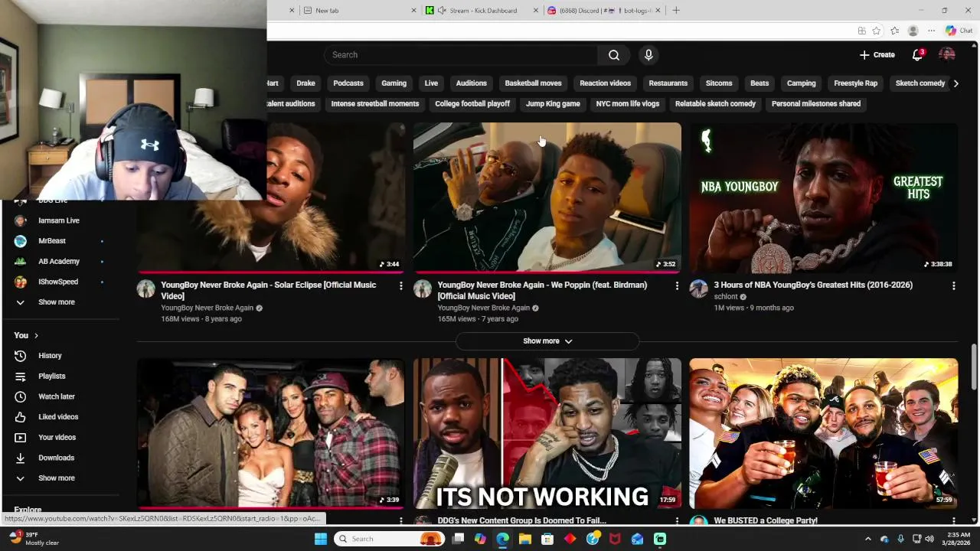Open Watch later in the sidebar
980x551 pixels.
click(56, 396)
